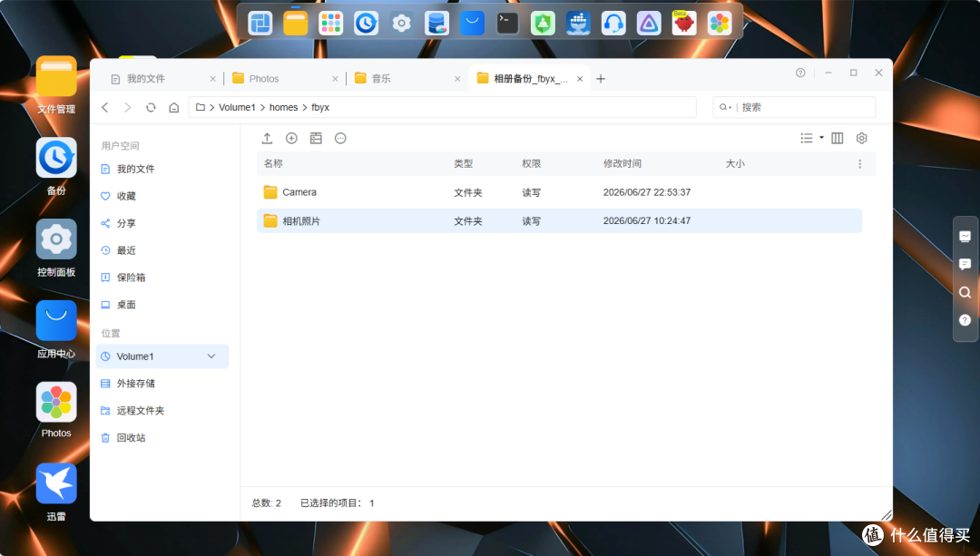Image resolution: width=980 pixels, height=556 pixels.
Task: Open 控制面板 desktop shortcut
Action: (56, 248)
